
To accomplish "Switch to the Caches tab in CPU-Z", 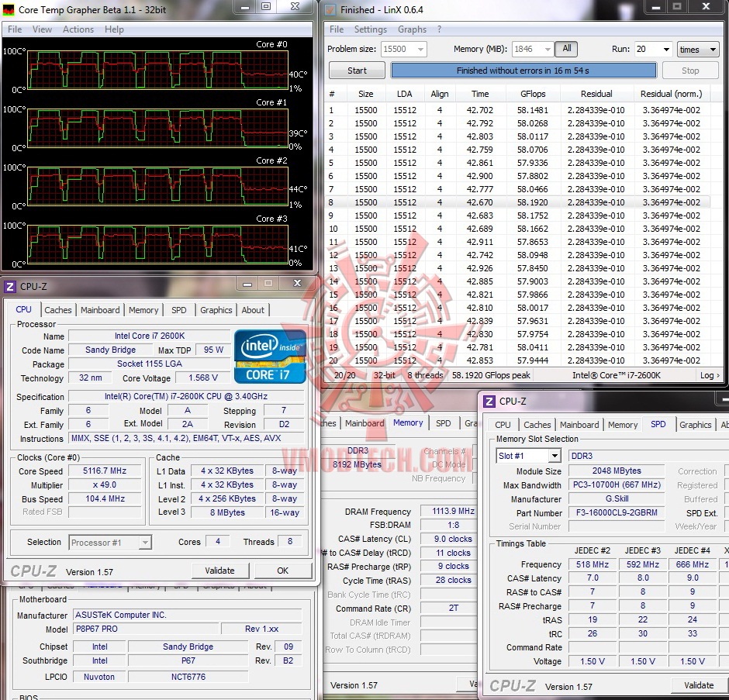I will pyautogui.click(x=58, y=310).
